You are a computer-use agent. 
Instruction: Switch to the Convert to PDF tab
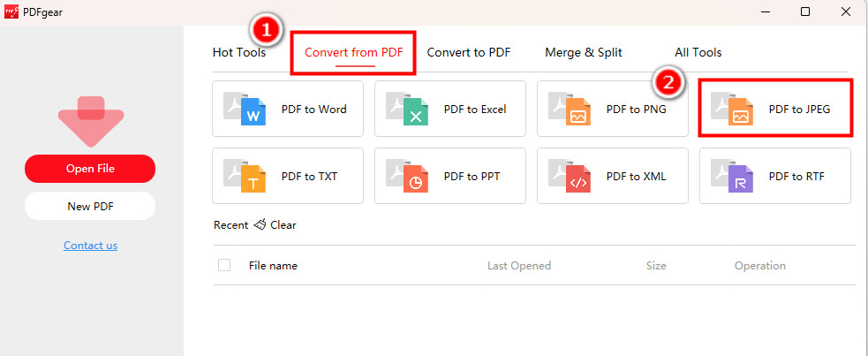tap(469, 53)
